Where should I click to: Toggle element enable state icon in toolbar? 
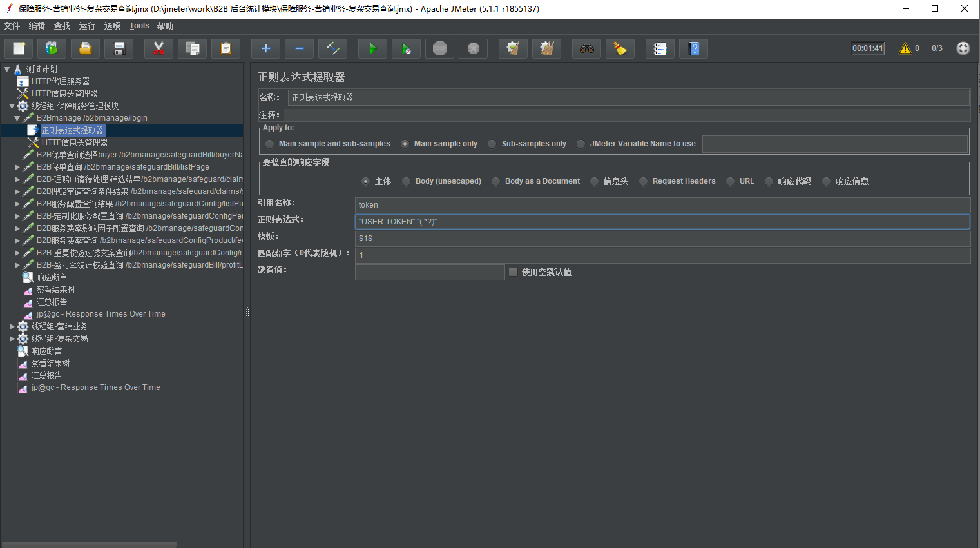(332, 48)
